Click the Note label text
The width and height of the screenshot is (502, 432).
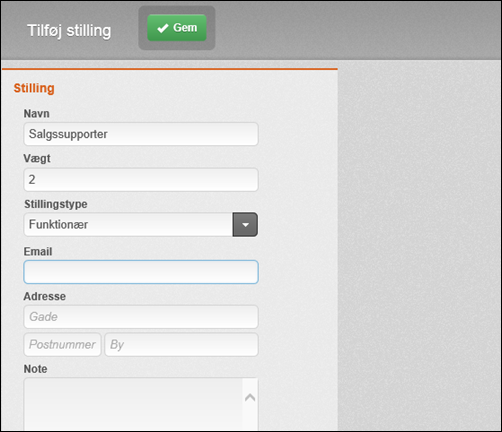pos(35,369)
